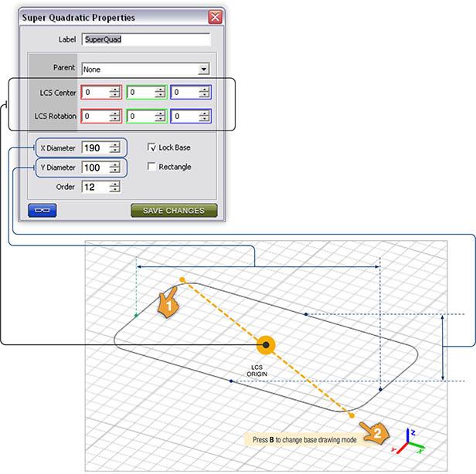Click the red LCS Rotation X field
This screenshot has height=474, width=476.
pyautogui.click(x=101, y=116)
